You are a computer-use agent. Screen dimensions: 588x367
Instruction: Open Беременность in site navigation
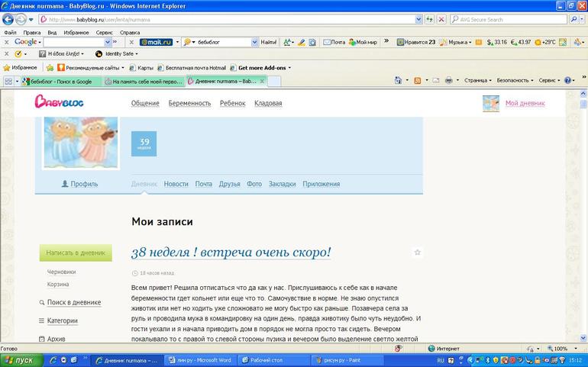point(189,103)
